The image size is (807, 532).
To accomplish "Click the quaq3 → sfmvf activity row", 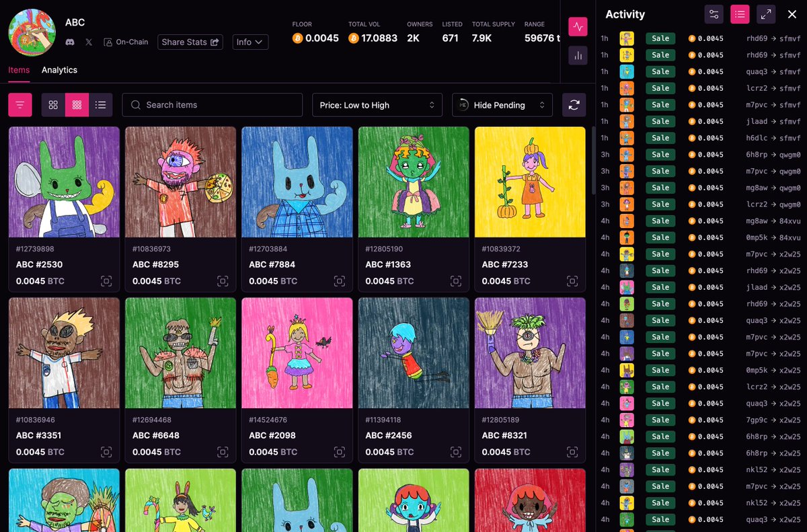I will click(701, 71).
